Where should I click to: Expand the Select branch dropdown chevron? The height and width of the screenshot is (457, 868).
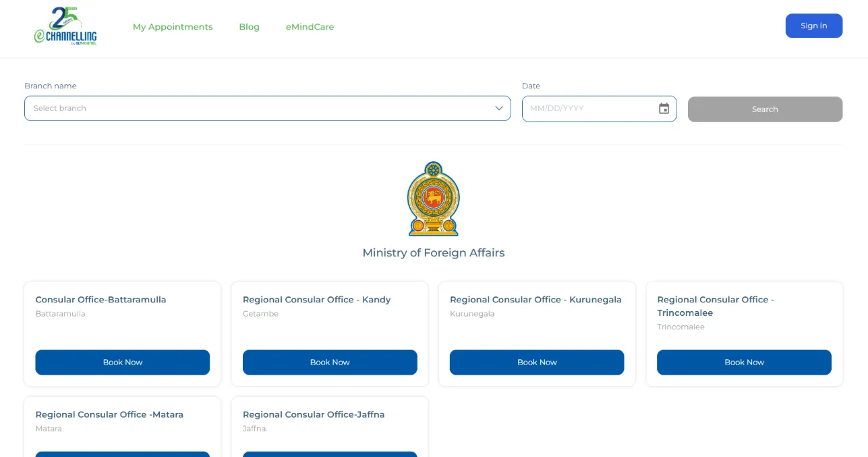(x=499, y=108)
